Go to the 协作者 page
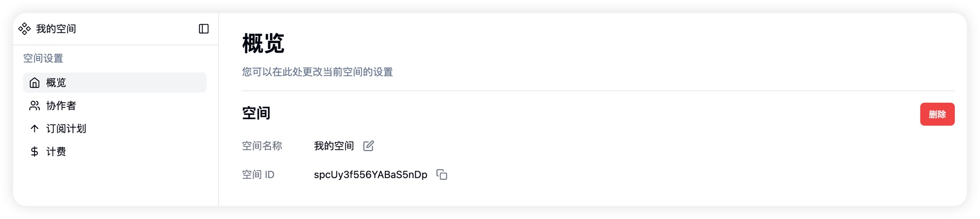This screenshot has height=219, width=980. tap(115, 105)
